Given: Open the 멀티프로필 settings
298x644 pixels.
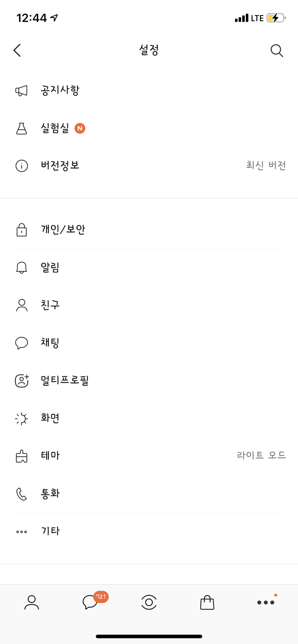Looking at the screenshot, I should click(x=149, y=381).
